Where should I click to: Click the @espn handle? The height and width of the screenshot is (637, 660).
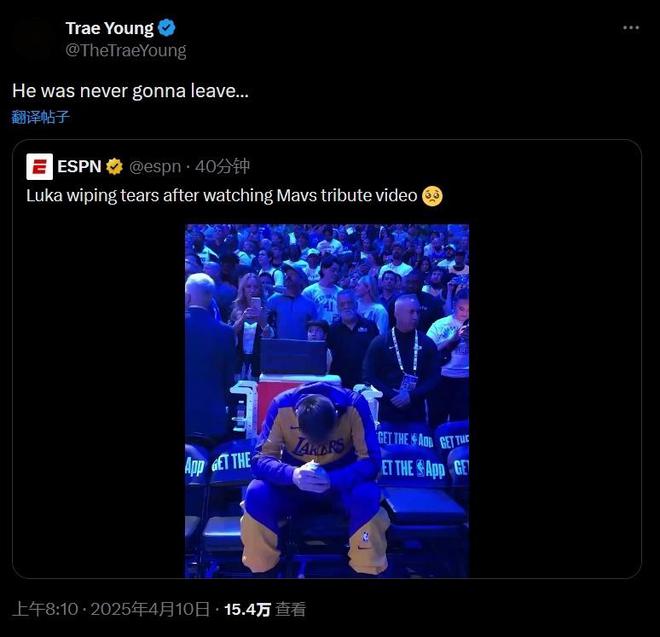pos(155,167)
